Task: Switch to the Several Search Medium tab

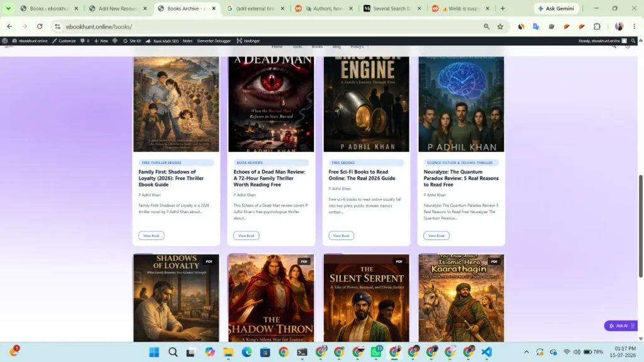Action: tap(392, 8)
